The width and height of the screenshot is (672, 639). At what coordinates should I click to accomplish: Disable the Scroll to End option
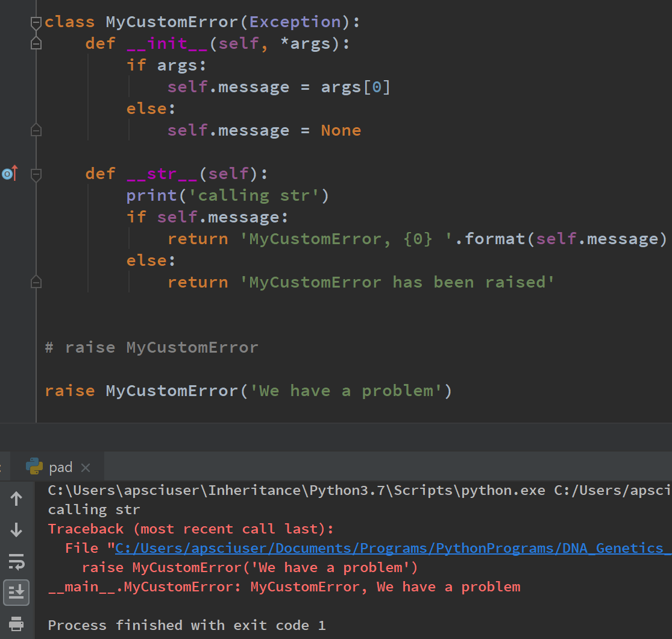point(16,593)
